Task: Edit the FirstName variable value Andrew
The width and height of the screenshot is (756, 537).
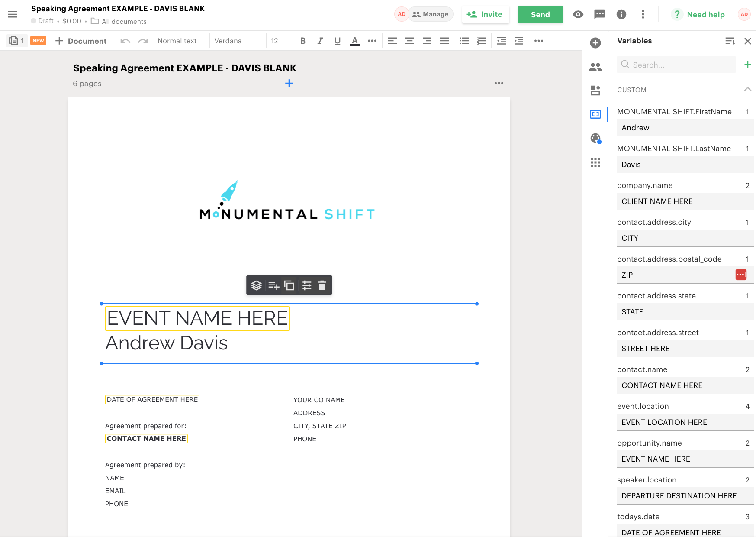Action: pyautogui.click(x=685, y=128)
